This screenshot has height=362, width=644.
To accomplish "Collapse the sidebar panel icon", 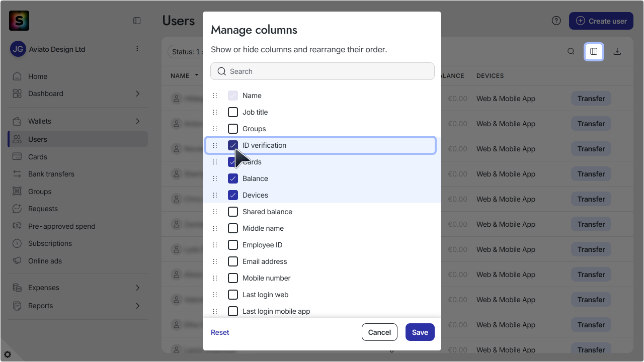I will [137, 21].
